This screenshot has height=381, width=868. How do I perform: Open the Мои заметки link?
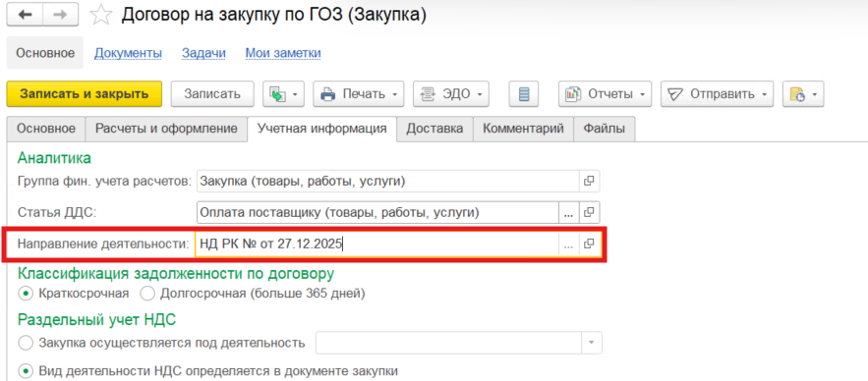(x=283, y=53)
